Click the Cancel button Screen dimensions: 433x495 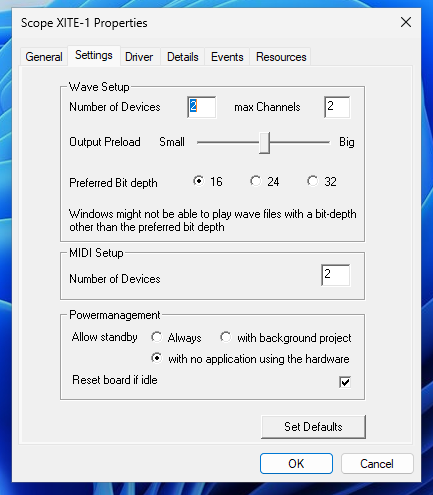[377, 464]
